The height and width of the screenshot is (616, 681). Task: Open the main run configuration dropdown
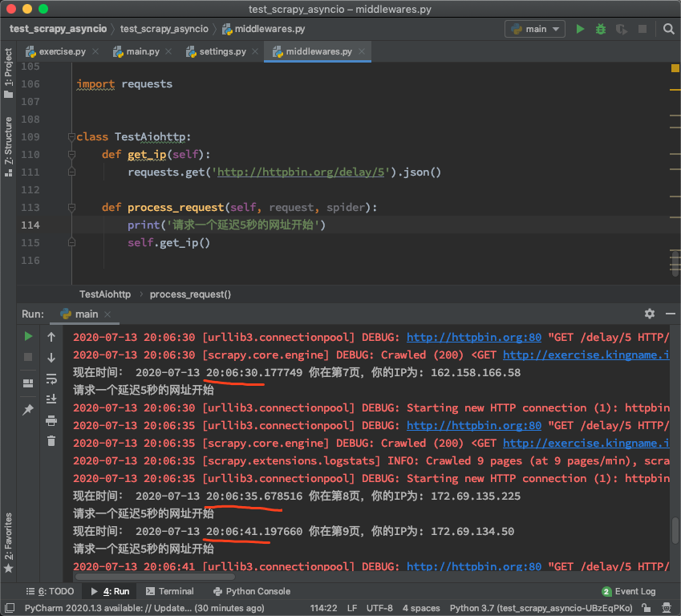[x=537, y=29]
